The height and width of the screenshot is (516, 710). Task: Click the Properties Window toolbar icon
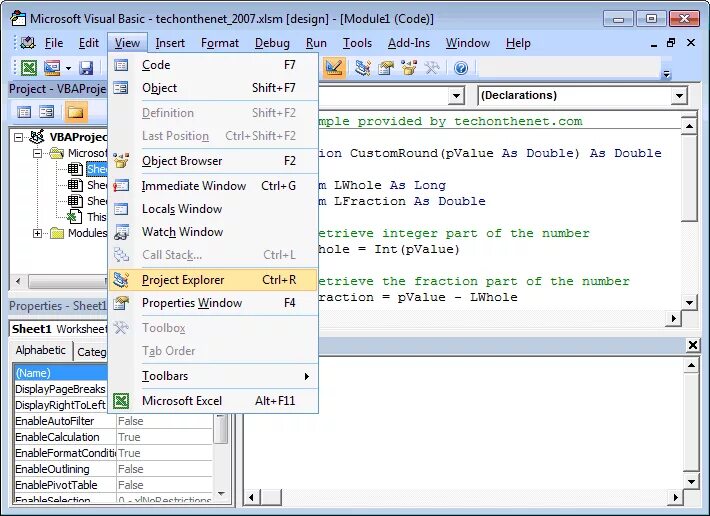click(386, 68)
